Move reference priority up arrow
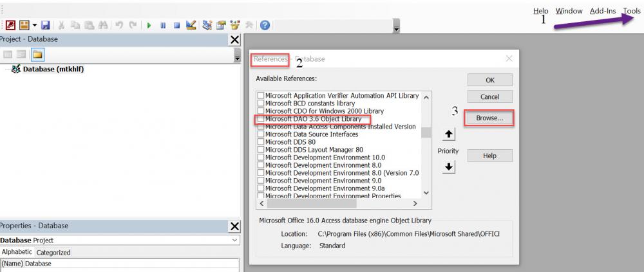Viewport: 644px width, 272px height. click(449, 134)
